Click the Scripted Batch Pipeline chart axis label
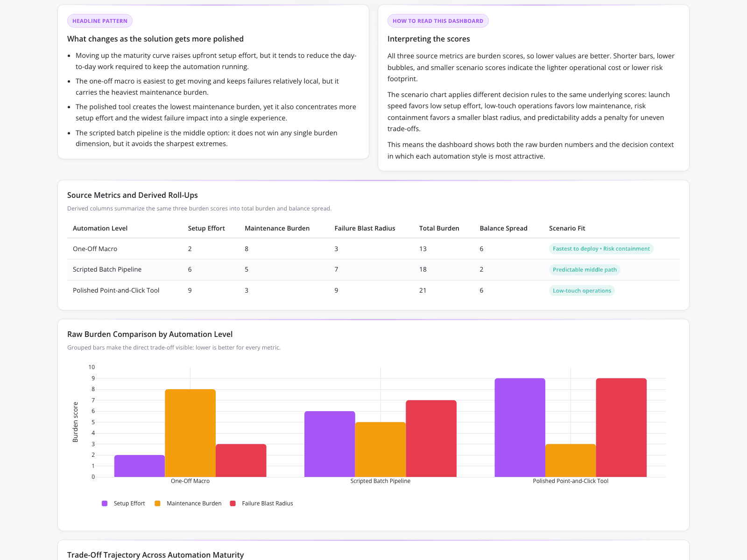The width and height of the screenshot is (747, 560). (381, 481)
